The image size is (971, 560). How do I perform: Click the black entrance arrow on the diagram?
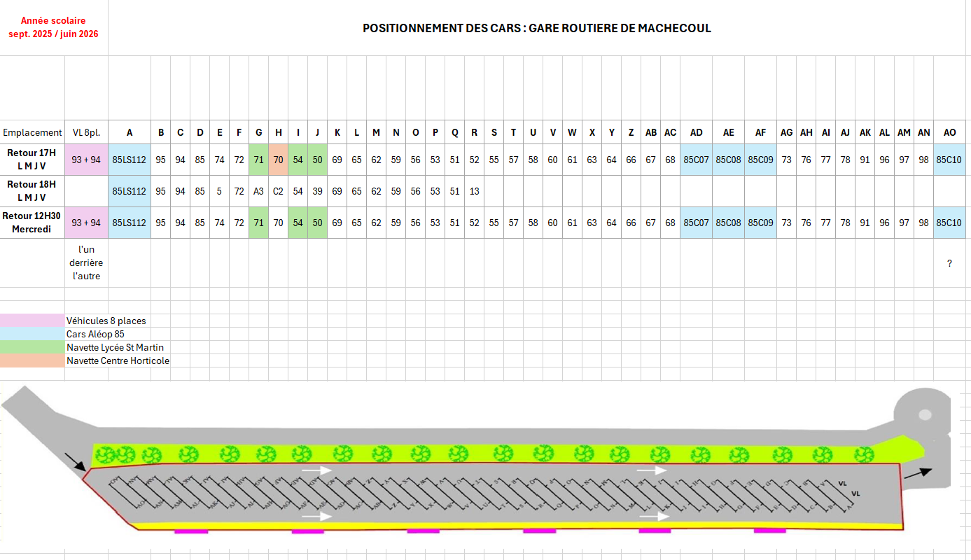(x=74, y=461)
